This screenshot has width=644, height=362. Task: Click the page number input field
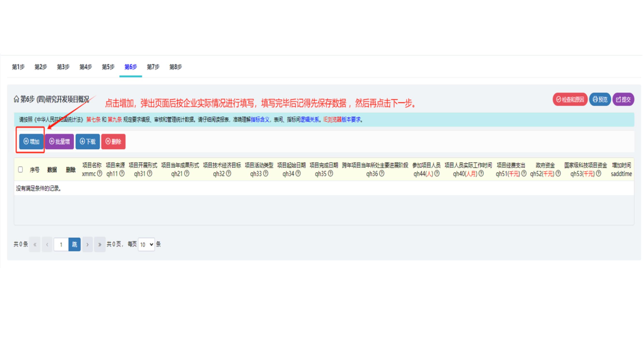(x=61, y=244)
